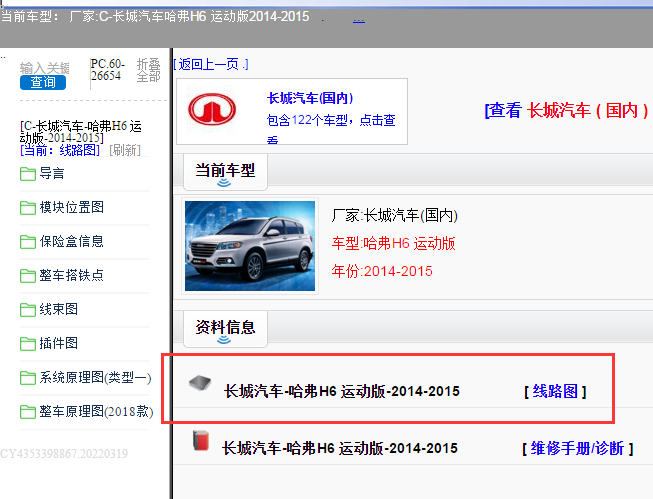Click red book icon beside 维修手册 row

[x=201, y=440]
